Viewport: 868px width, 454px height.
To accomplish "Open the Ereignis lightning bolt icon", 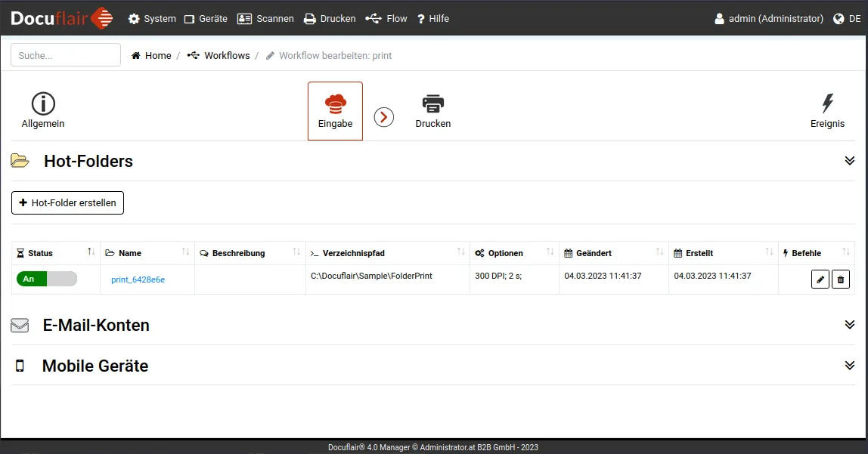I will (x=827, y=103).
